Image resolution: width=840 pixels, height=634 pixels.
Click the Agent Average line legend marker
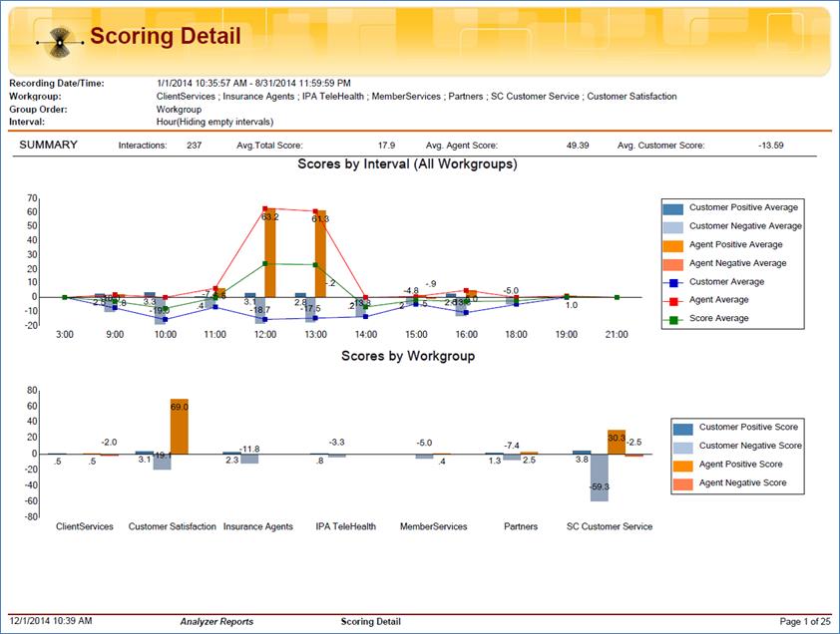pos(673,301)
